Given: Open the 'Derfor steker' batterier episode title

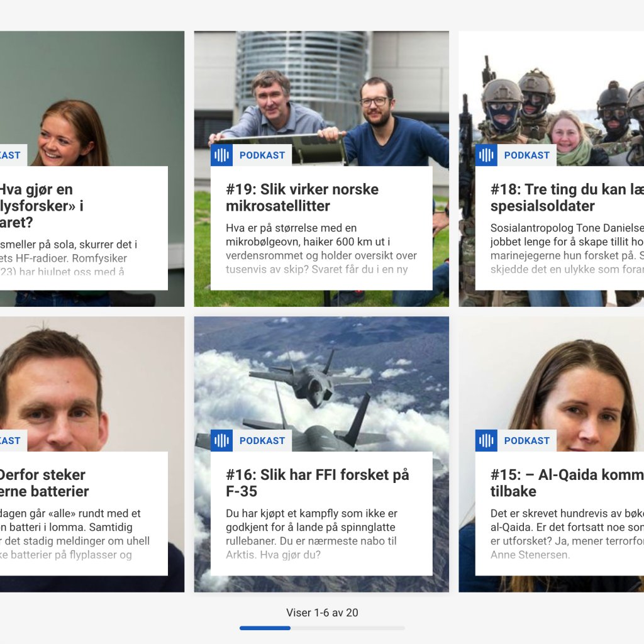Looking at the screenshot, I should (x=44, y=483).
